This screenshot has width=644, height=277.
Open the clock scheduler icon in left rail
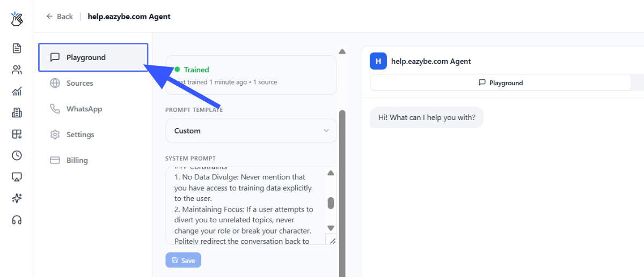(x=17, y=155)
